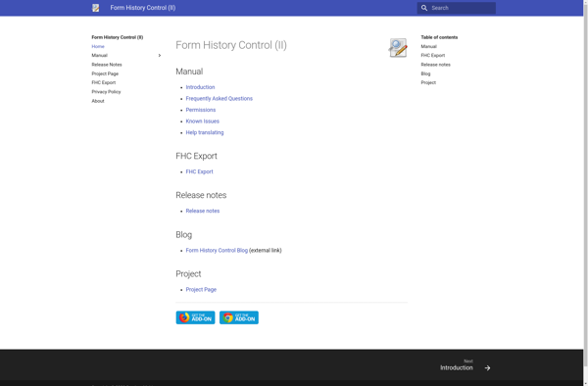This screenshot has width=588, height=386.
Task: Click the large notepad magnifier logo image
Action: coord(398,48)
